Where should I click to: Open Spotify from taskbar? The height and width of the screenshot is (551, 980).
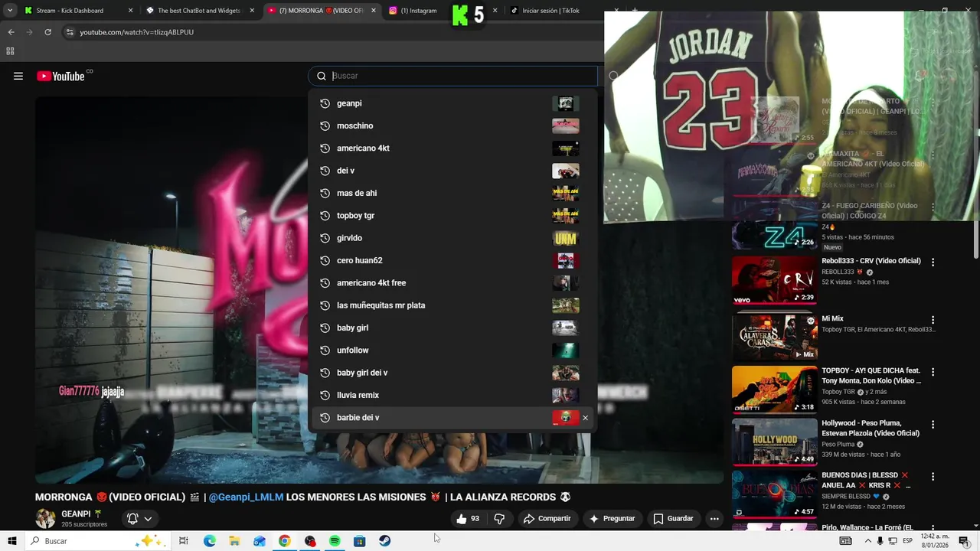(x=335, y=541)
